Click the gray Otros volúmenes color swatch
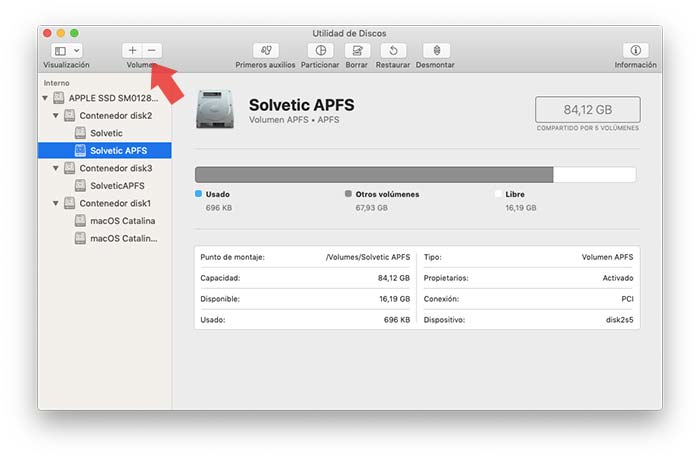This screenshot has height=460, width=700. tap(348, 194)
